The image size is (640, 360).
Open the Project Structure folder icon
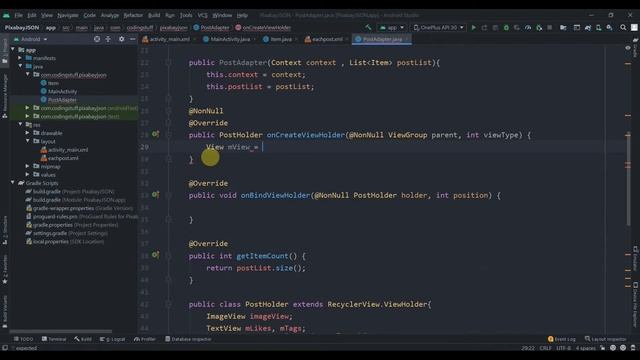coord(563,27)
